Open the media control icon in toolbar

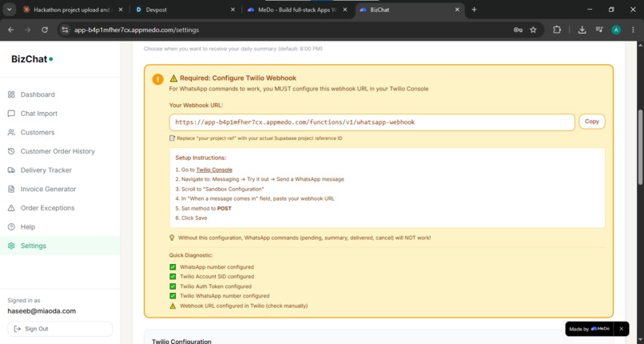click(x=599, y=30)
